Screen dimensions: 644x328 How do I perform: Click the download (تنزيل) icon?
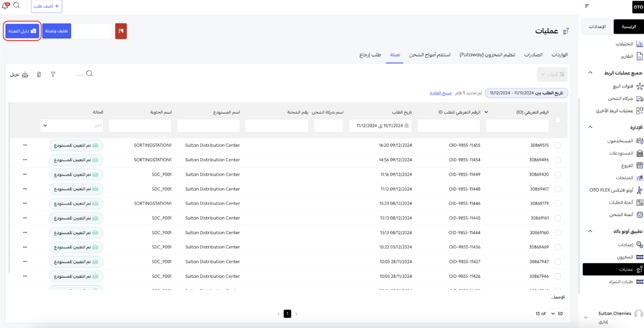tap(25, 74)
